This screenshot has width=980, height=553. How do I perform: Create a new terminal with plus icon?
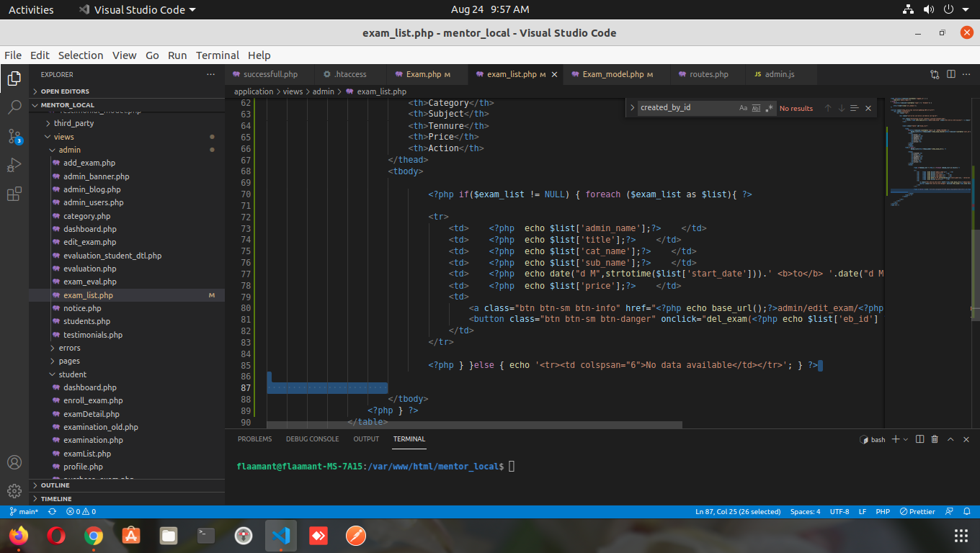pyautogui.click(x=896, y=439)
